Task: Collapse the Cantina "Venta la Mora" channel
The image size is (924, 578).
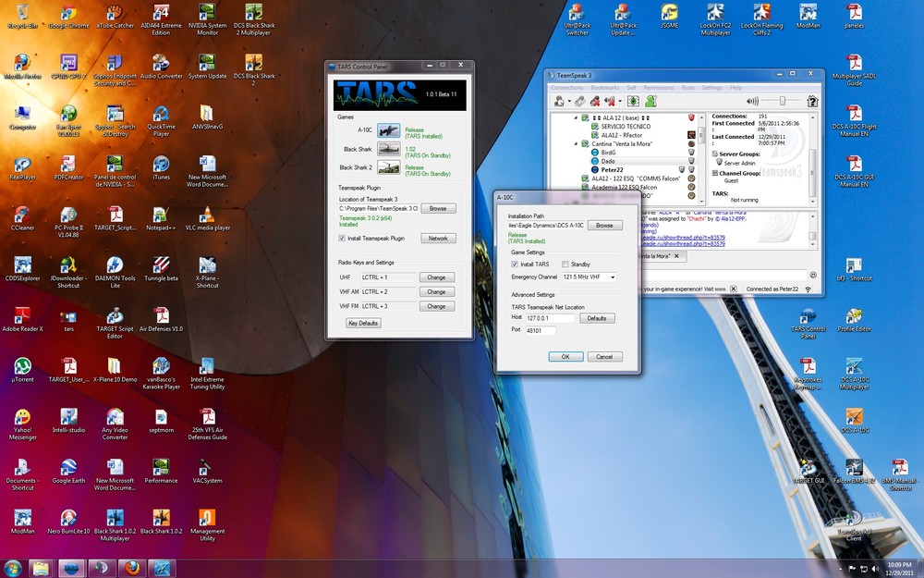Action: click(x=575, y=143)
